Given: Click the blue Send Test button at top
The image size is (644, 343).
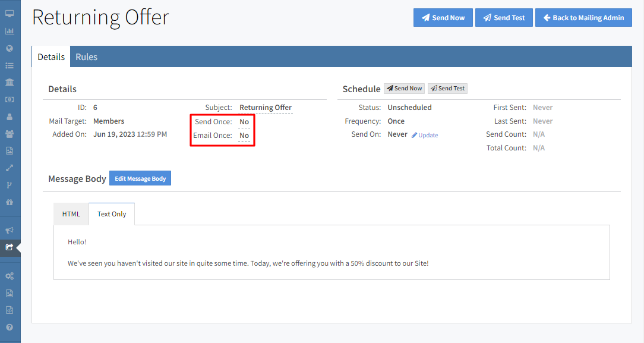Looking at the screenshot, I should (x=504, y=18).
